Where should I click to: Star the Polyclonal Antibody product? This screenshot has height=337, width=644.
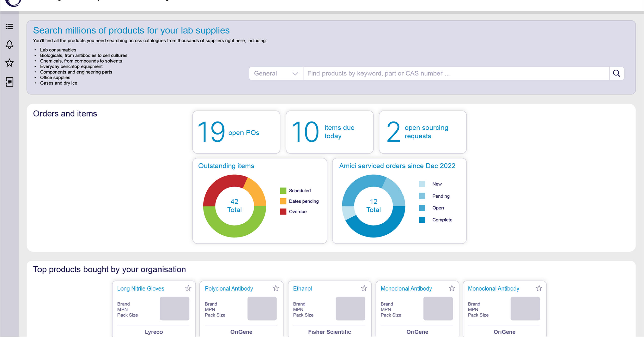pos(276,288)
